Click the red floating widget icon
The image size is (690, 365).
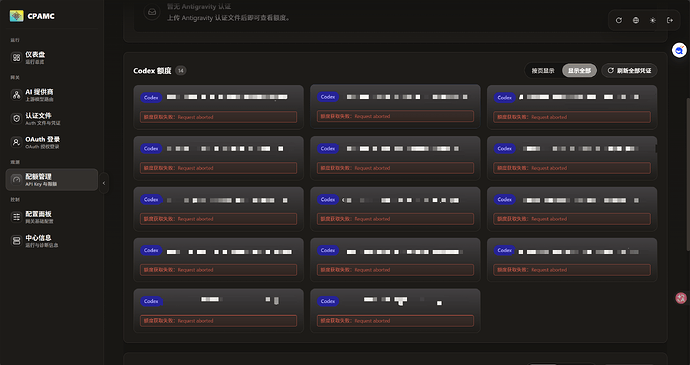[x=681, y=298]
